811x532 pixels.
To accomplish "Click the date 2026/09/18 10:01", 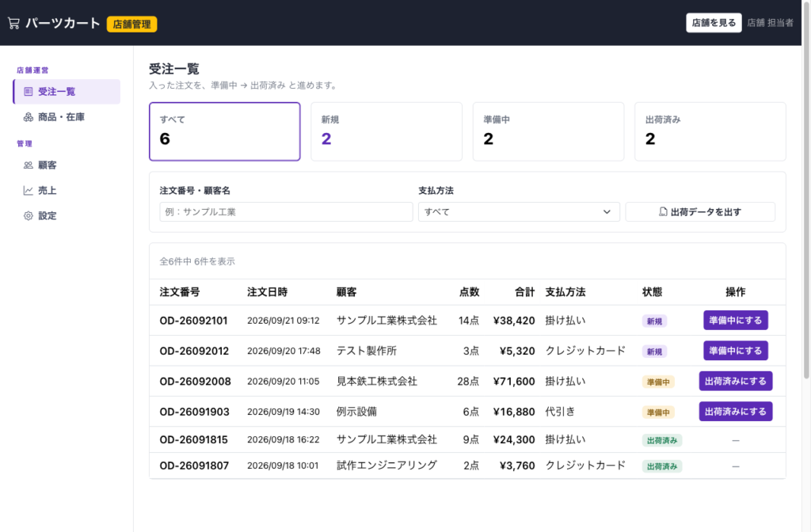I will tap(283, 465).
